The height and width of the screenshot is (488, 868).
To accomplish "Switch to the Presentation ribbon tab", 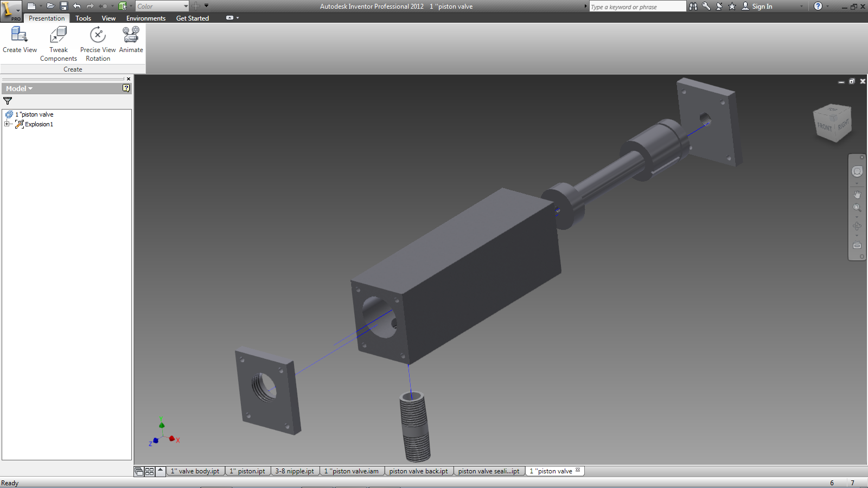I will pos(47,18).
